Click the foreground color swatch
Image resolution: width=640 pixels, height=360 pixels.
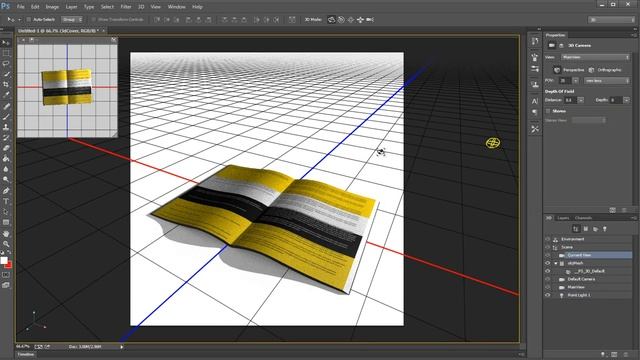point(4,260)
